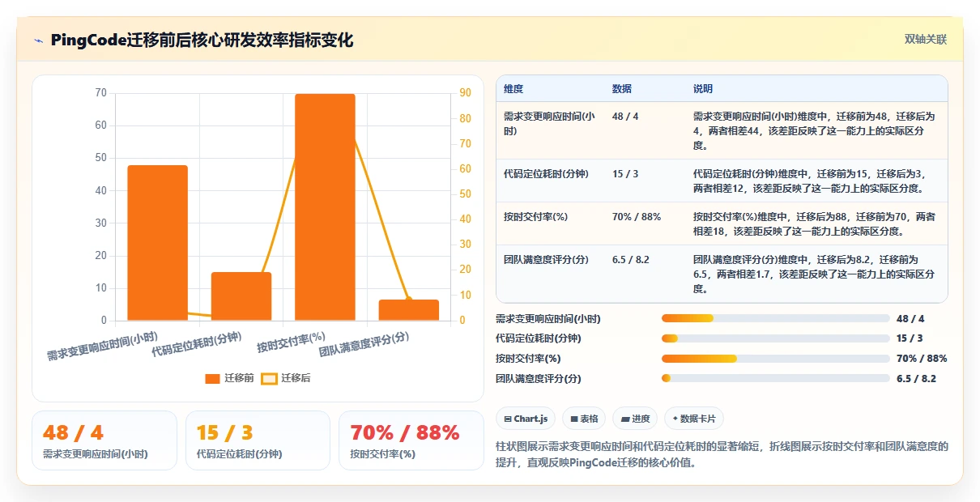Viewport: 980px width, 502px height.
Task: Click the Chart.js tag chip
Action: point(526,419)
